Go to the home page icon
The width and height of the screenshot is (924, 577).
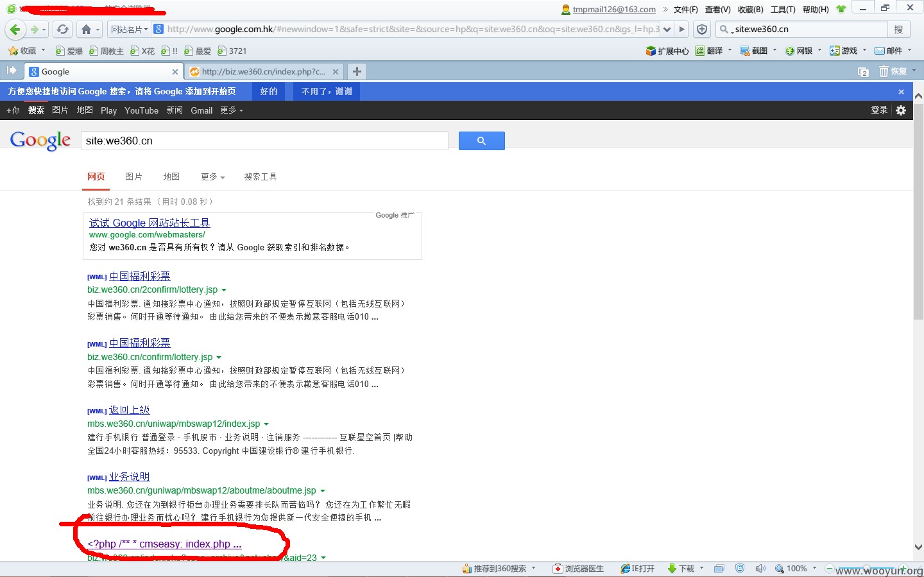(x=86, y=29)
